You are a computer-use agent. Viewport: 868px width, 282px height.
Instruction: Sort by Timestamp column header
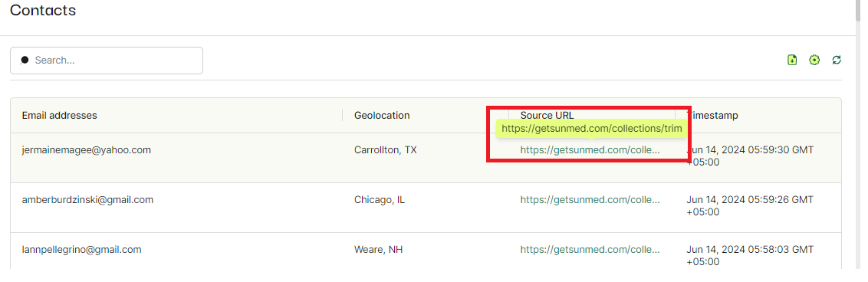click(x=712, y=115)
